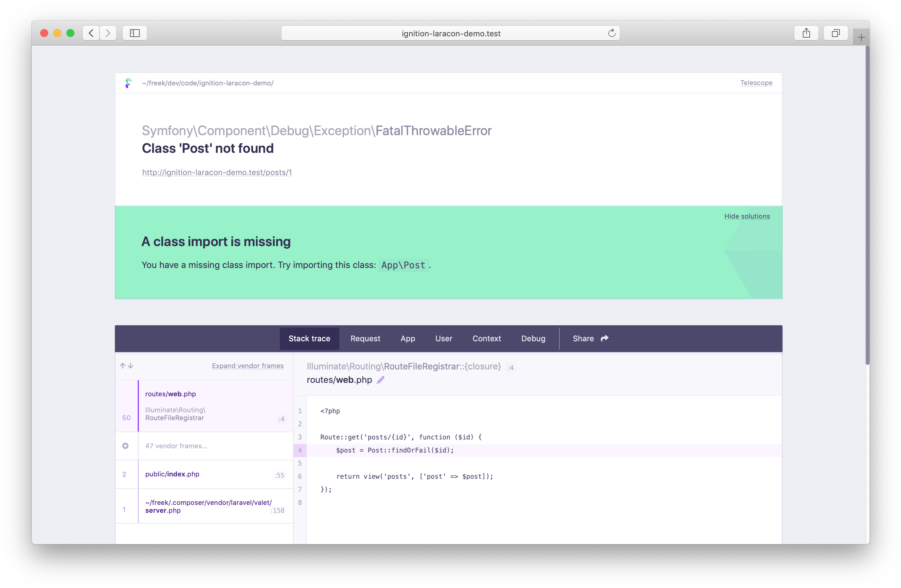
Task: Click code line 3 Route::get definition
Action: click(401, 437)
